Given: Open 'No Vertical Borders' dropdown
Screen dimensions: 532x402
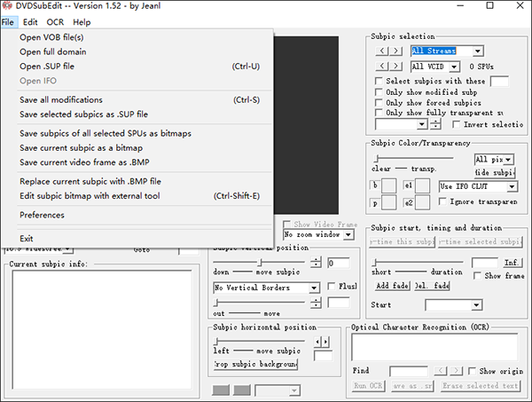Looking at the screenshot, I should coord(313,288).
